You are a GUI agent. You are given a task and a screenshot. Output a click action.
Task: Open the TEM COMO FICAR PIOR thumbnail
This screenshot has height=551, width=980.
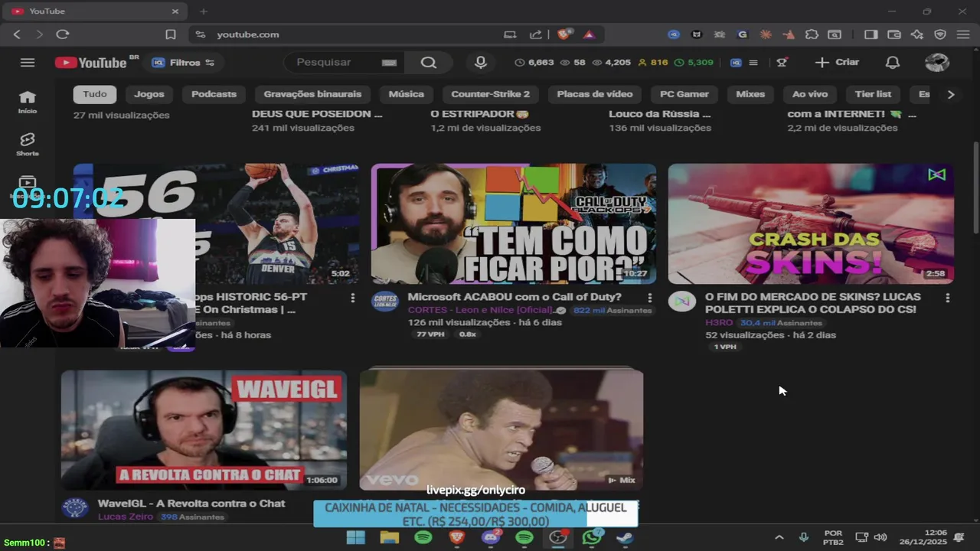tap(514, 223)
